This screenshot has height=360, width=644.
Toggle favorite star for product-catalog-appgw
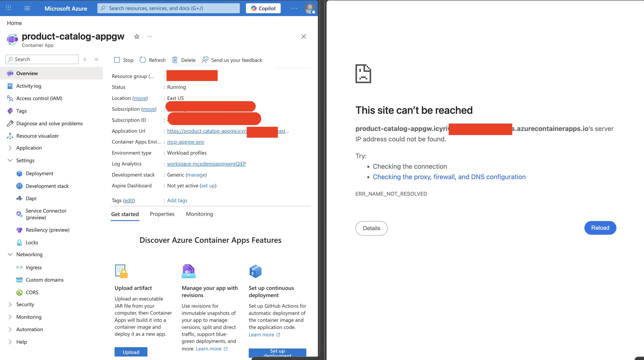pyautogui.click(x=137, y=36)
